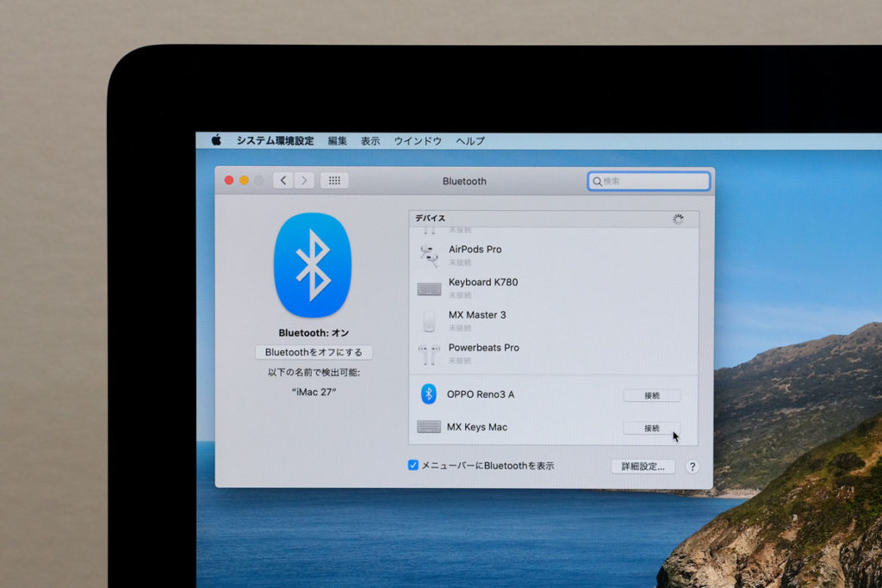Open the 表示 menu

tap(370, 141)
